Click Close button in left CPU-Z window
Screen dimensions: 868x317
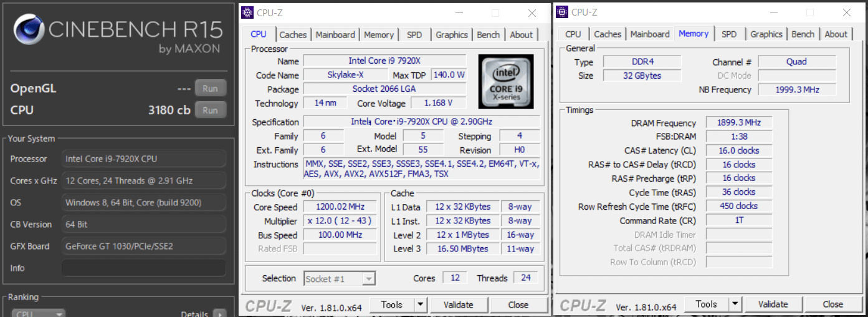(518, 305)
